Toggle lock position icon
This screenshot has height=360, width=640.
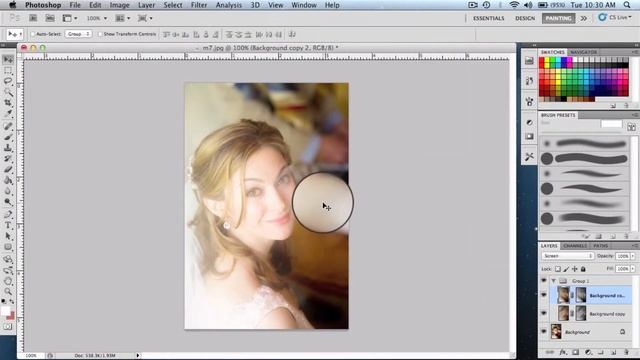[575, 269]
